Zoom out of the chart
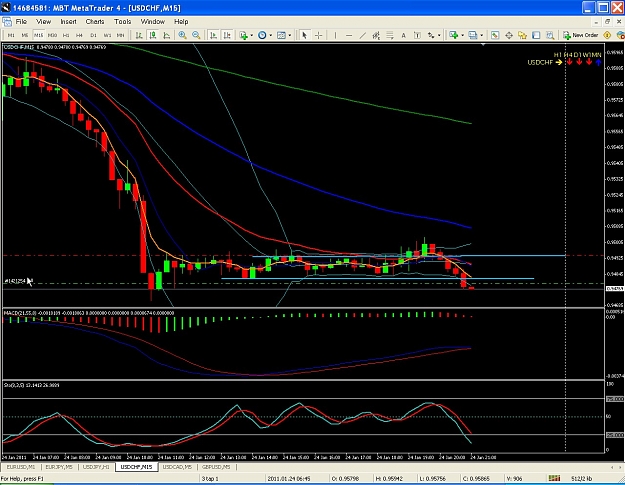 coord(196,35)
